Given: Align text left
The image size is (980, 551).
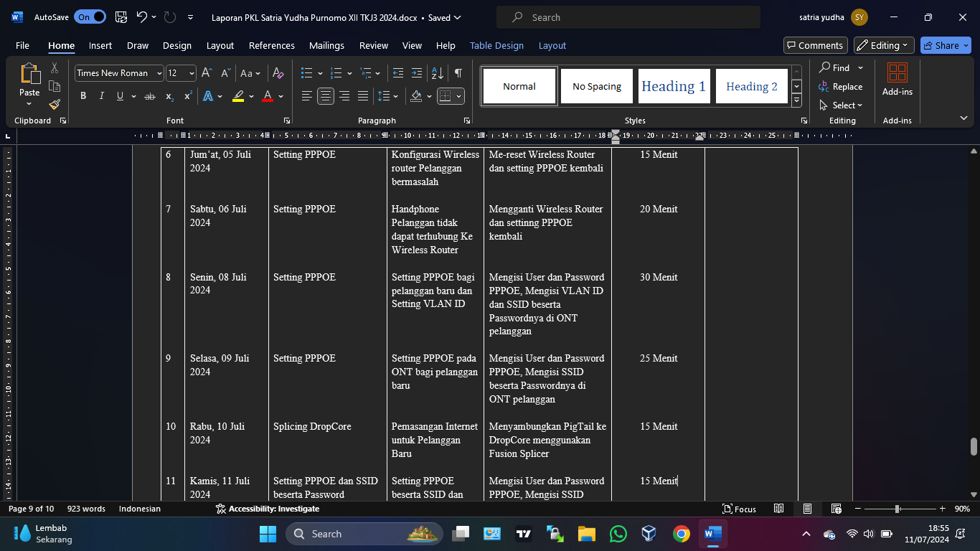Looking at the screenshot, I should click(306, 96).
